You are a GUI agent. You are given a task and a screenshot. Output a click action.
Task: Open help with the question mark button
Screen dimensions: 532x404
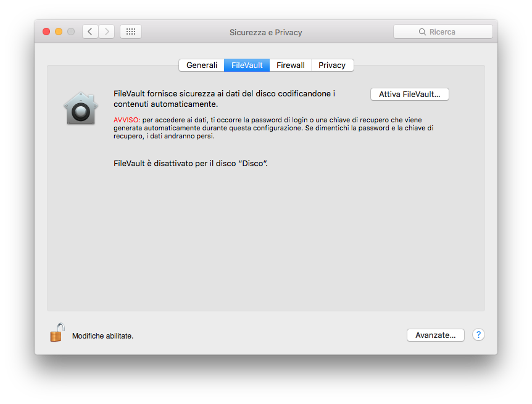[478, 335]
